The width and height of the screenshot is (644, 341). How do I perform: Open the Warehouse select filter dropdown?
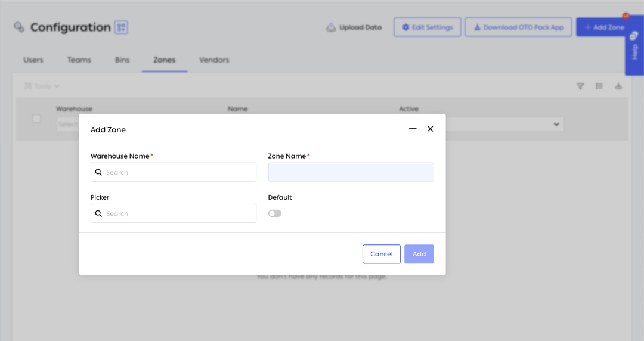68,124
